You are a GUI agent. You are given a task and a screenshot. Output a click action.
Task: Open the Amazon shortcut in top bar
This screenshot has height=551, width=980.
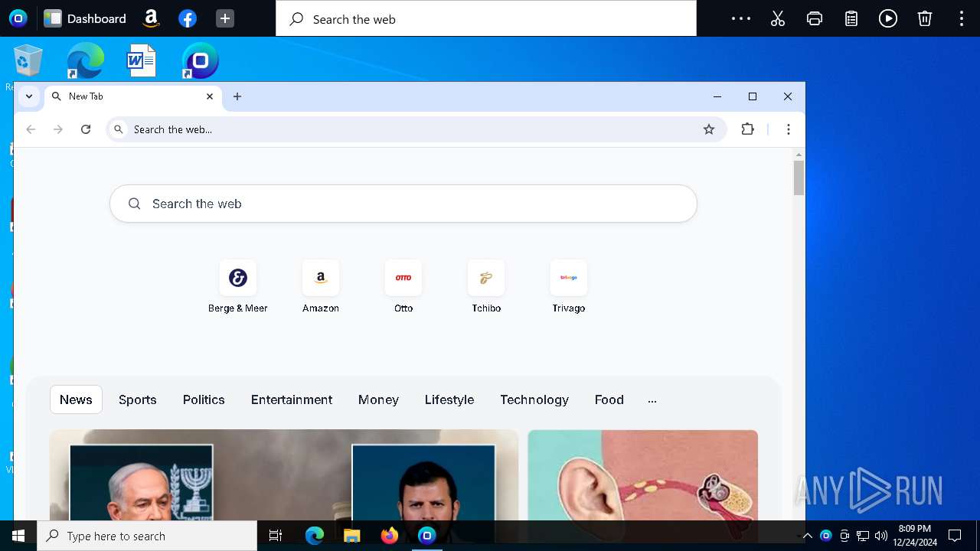click(152, 18)
